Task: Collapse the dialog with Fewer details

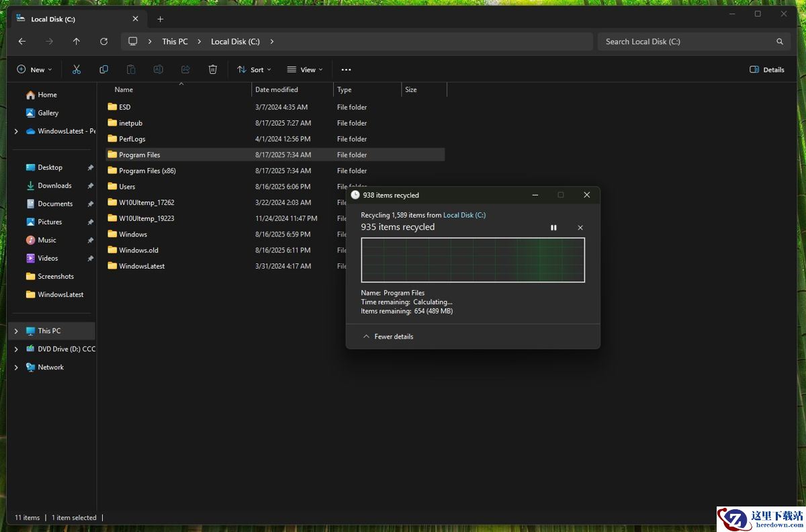Action: coord(388,337)
